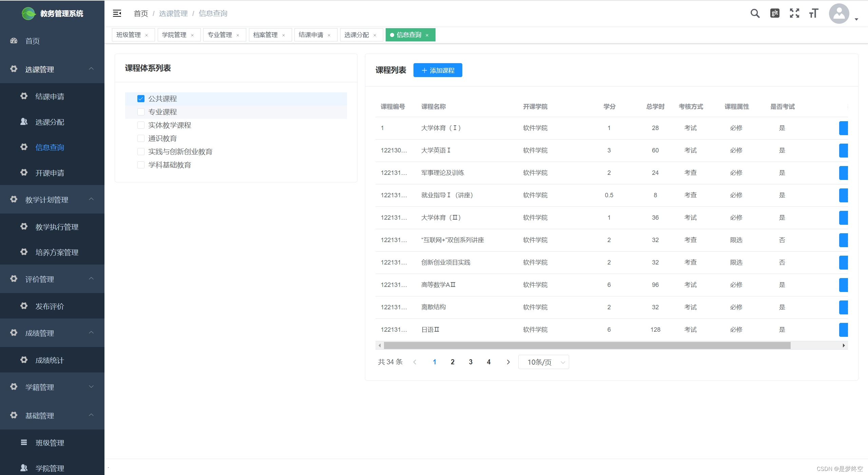Click the green leaf system logo
Image resolution: width=868 pixels, height=475 pixels.
coord(29,14)
